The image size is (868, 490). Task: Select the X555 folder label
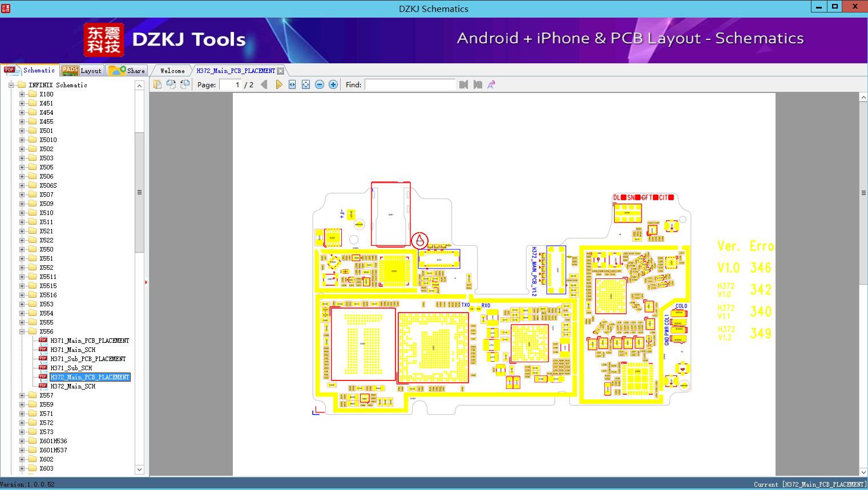[x=46, y=322]
